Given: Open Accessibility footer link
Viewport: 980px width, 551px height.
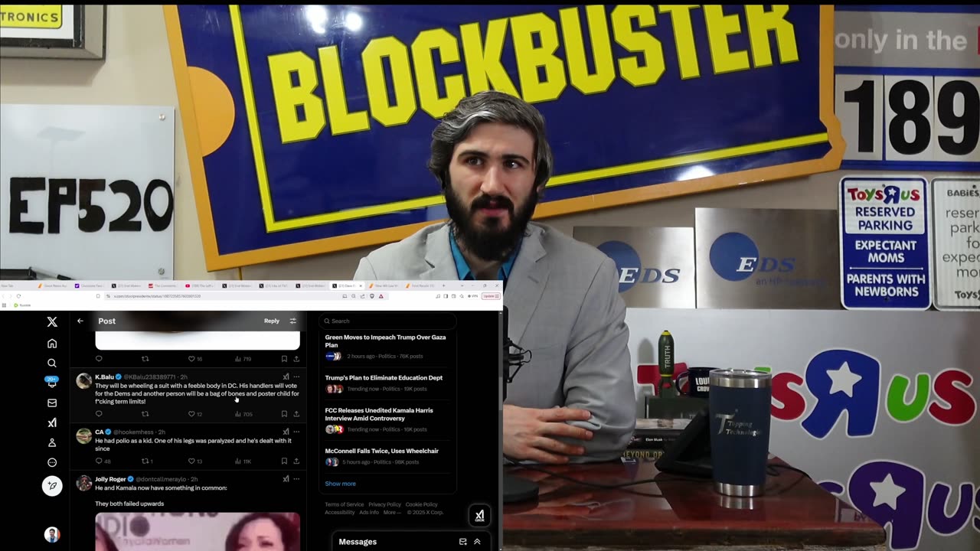Looking at the screenshot, I should point(340,512).
